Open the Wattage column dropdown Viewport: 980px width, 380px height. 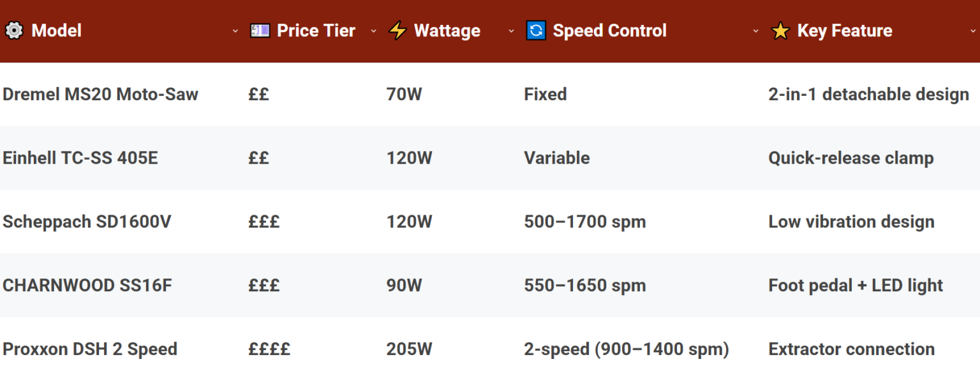(511, 31)
